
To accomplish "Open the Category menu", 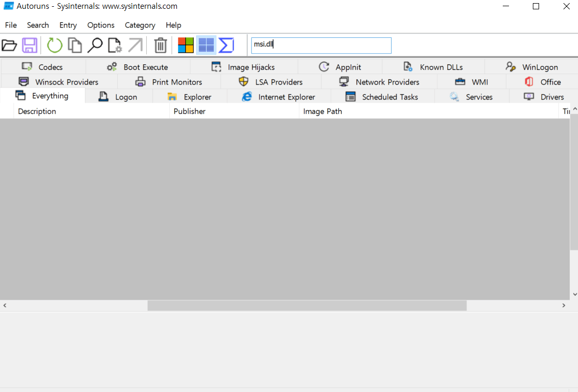I will [x=140, y=25].
